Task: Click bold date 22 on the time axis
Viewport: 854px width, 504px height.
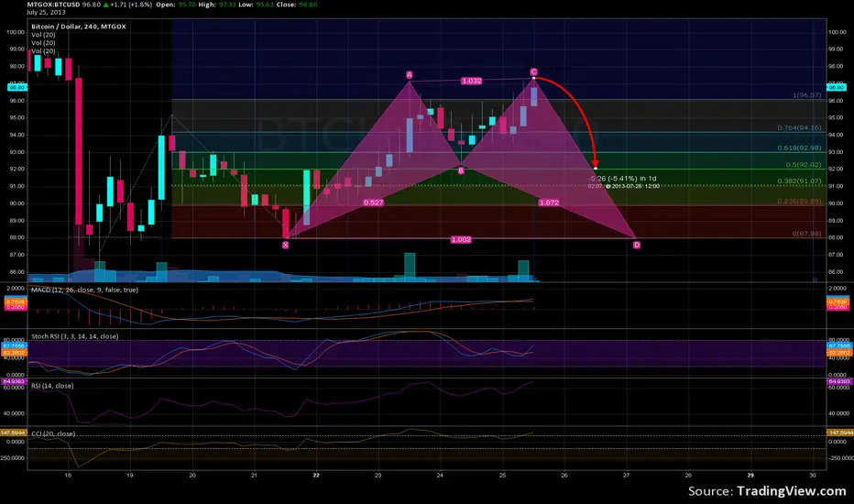Action: click(x=316, y=475)
